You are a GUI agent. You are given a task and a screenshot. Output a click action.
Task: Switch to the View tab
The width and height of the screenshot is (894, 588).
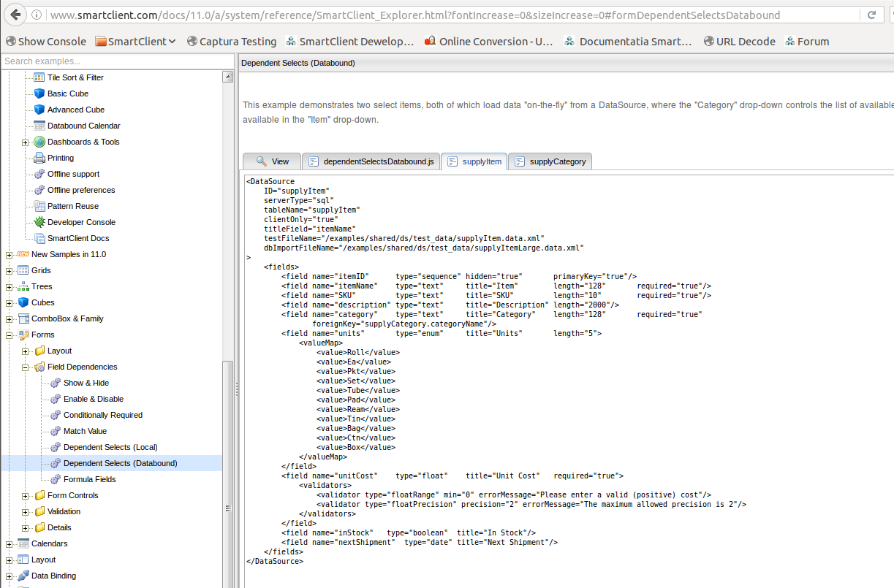272,161
